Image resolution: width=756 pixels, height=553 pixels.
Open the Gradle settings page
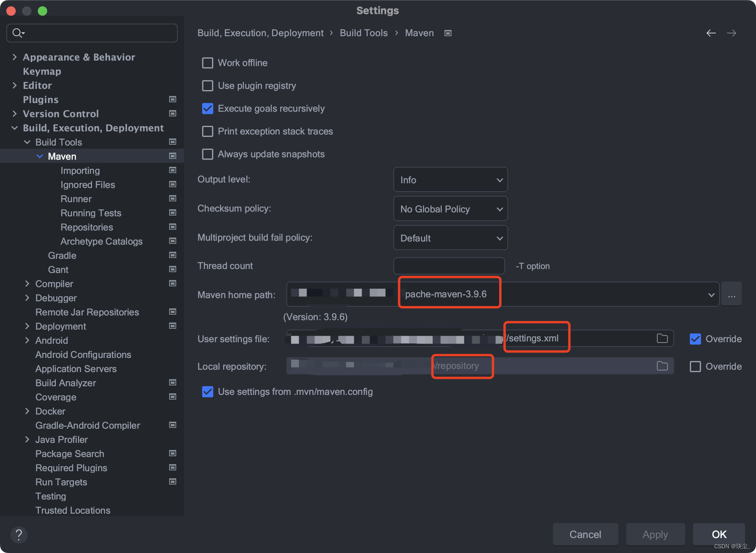coord(62,256)
